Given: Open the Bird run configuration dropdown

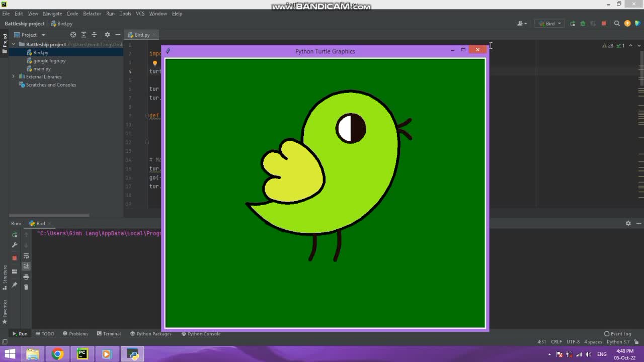Looking at the screenshot, I should (550, 24).
